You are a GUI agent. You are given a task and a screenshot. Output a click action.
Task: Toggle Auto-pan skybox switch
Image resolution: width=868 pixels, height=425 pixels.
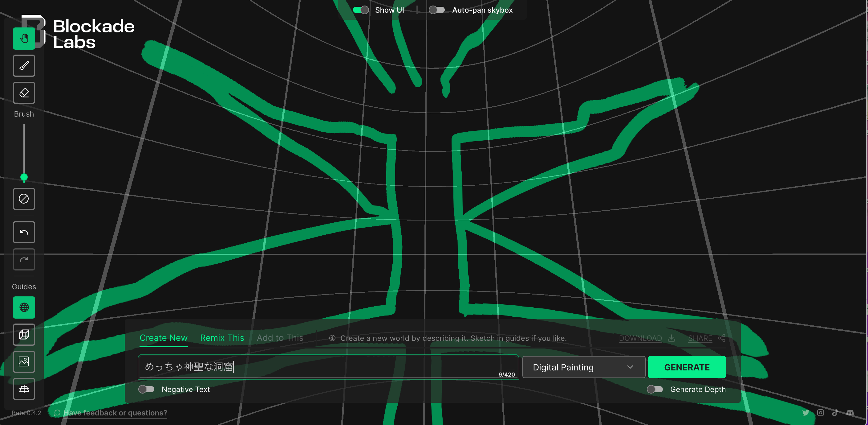tap(437, 10)
